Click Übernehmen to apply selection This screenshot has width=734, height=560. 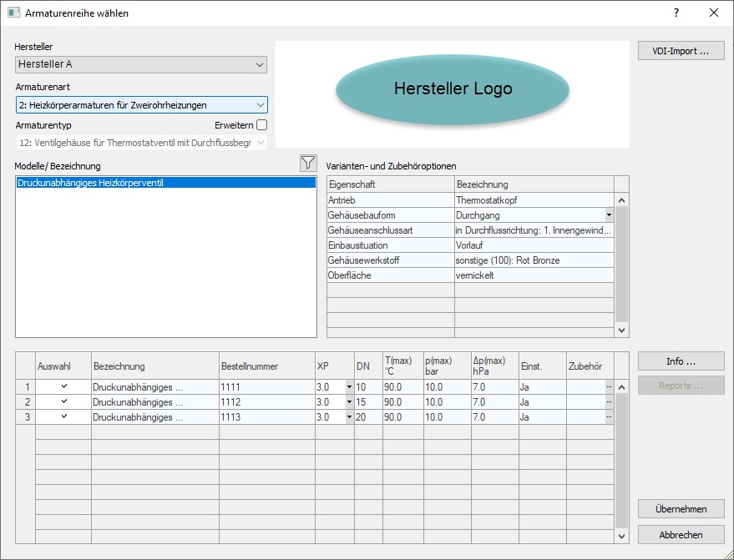681,509
